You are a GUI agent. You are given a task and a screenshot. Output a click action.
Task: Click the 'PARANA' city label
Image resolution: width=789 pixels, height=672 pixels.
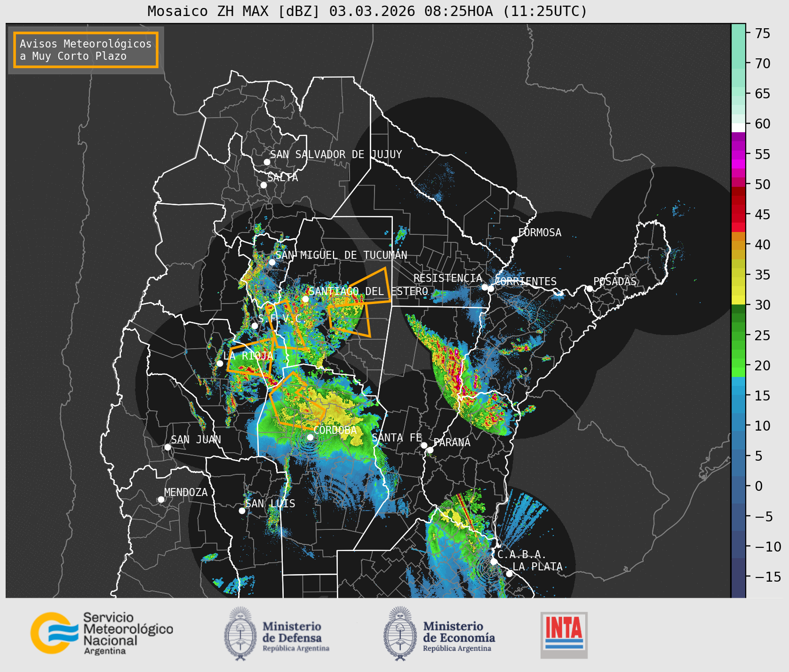452,442
